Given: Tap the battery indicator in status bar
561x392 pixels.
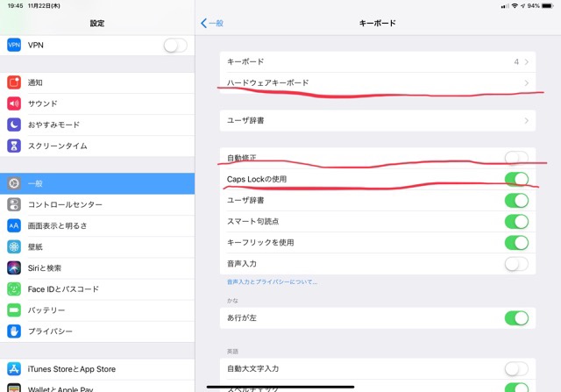Looking at the screenshot, I should pyautogui.click(x=547, y=6).
